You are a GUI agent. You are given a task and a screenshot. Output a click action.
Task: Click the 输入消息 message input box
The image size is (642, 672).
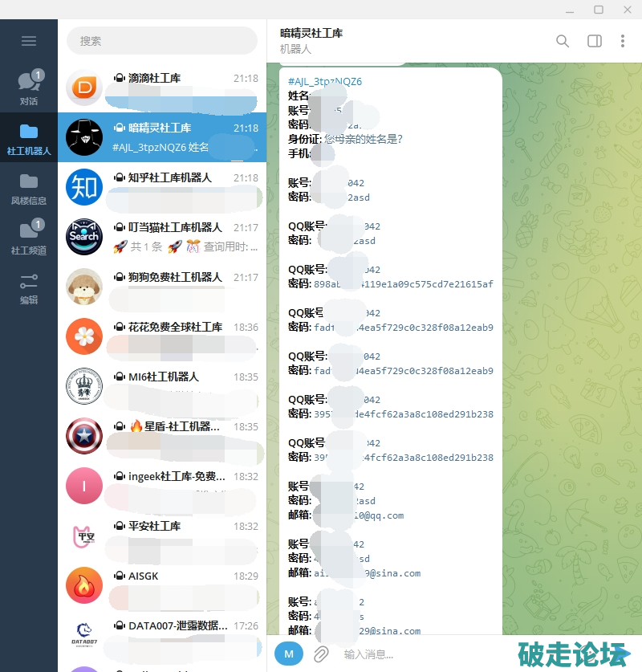(417, 654)
